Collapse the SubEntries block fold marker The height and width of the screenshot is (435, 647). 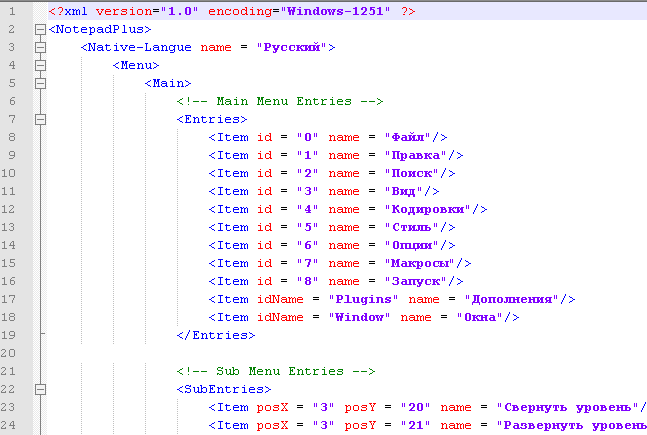pyautogui.click(x=40, y=389)
